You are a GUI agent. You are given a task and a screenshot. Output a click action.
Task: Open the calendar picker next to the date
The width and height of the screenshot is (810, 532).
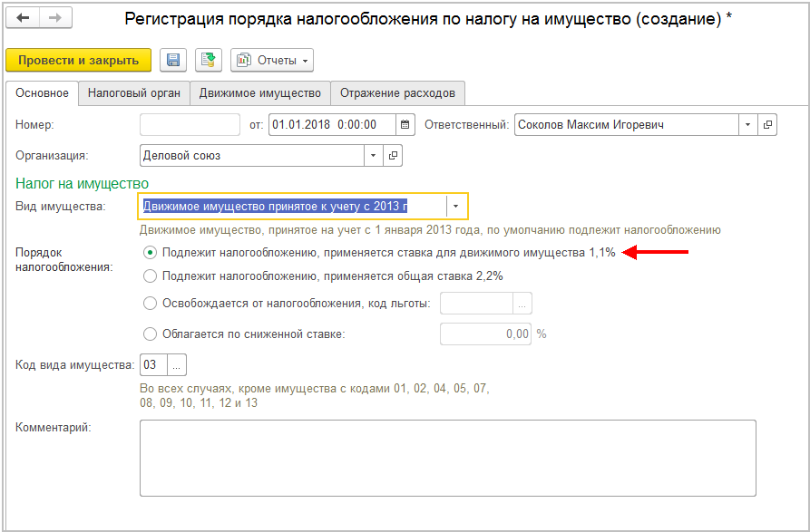(x=405, y=125)
